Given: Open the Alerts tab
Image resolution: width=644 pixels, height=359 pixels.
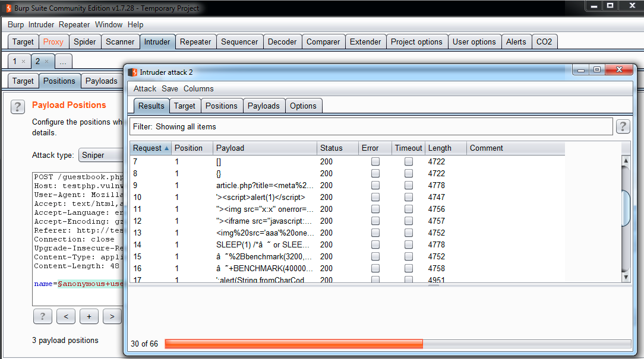Looking at the screenshot, I should pyautogui.click(x=516, y=42).
